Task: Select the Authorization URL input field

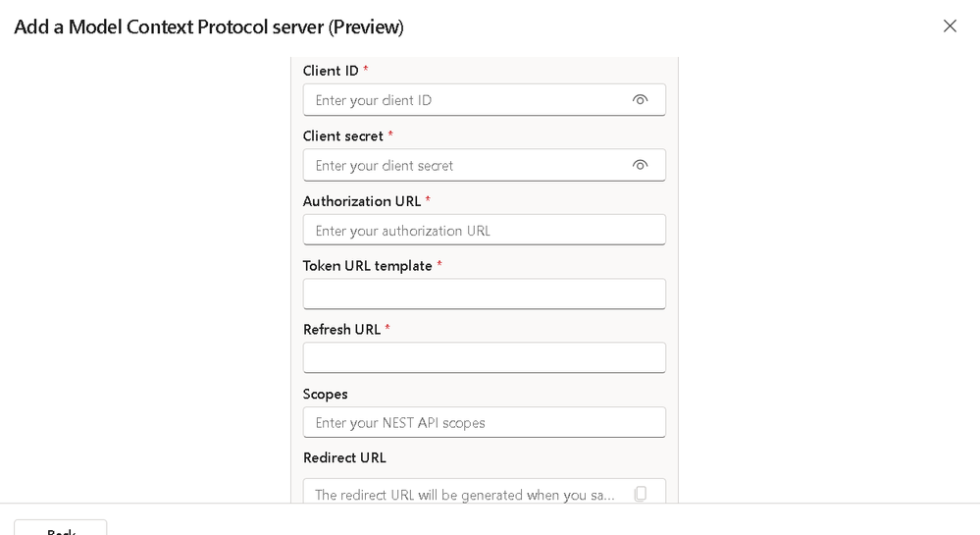Action: [484, 231]
